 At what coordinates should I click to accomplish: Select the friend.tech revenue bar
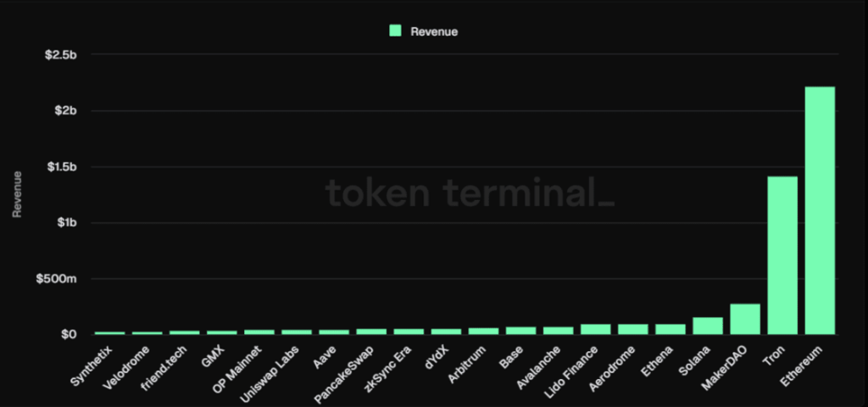[x=184, y=332]
